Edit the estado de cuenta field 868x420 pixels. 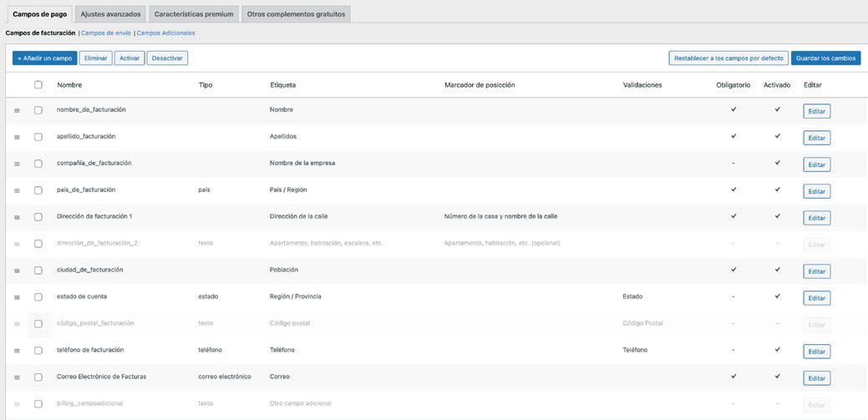pos(817,298)
